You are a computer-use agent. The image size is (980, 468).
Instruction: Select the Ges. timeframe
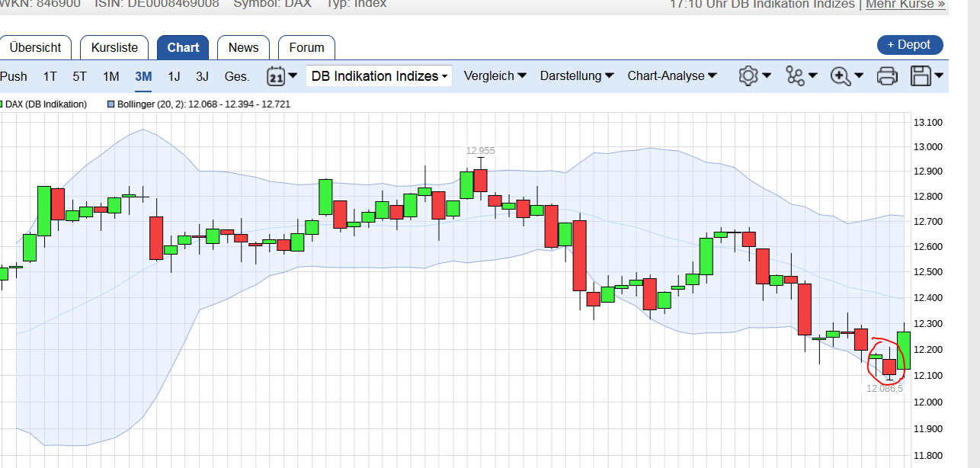click(237, 76)
